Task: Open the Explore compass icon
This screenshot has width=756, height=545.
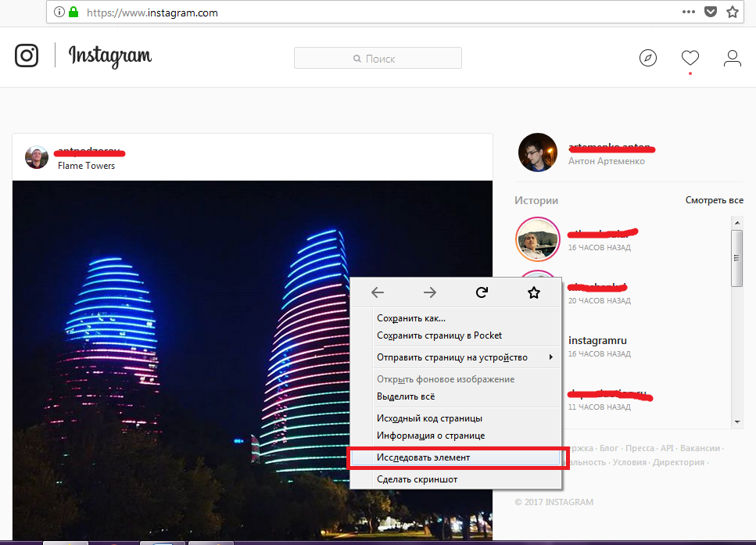Action: pyautogui.click(x=647, y=58)
